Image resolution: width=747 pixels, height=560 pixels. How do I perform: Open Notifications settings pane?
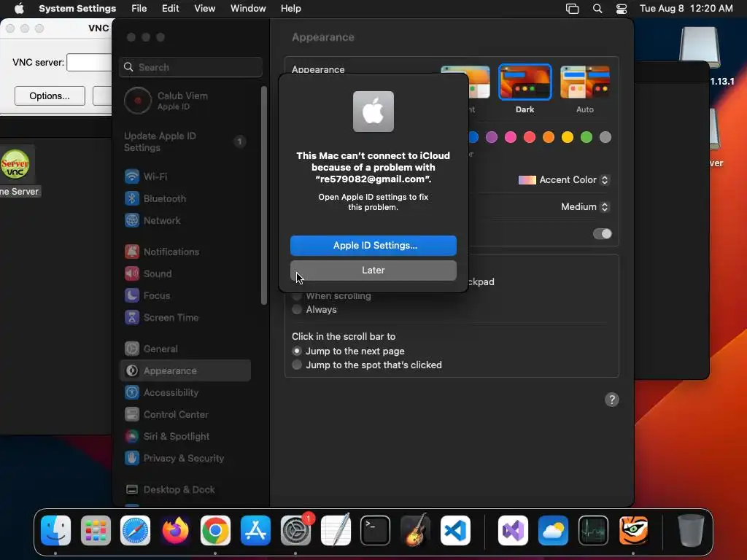pyautogui.click(x=185, y=252)
